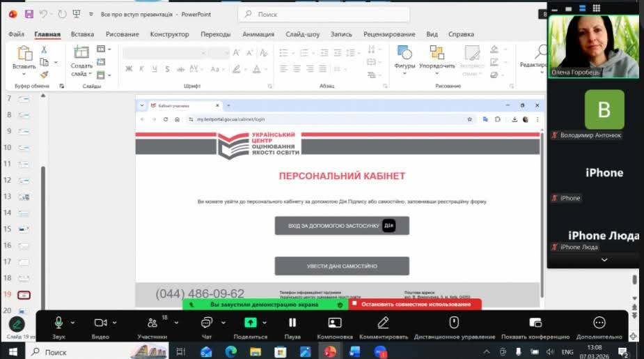Toggle camera with Видео button
The width and height of the screenshot is (644, 359).
pos(100,323)
